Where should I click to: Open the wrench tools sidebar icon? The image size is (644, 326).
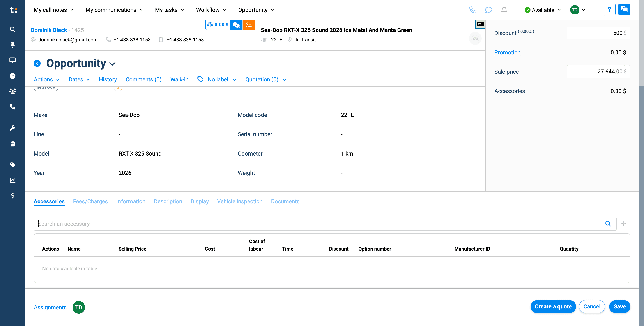(12, 128)
